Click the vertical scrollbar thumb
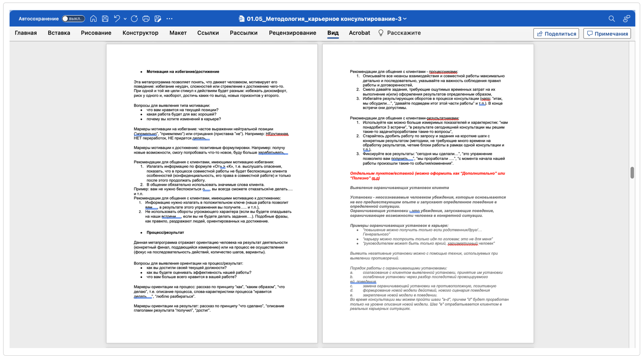 coord(632,172)
